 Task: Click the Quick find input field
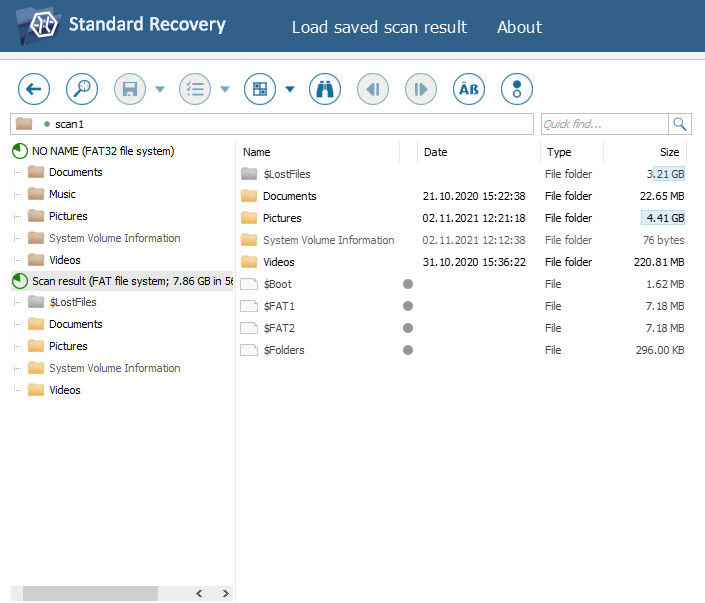[603, 124]
